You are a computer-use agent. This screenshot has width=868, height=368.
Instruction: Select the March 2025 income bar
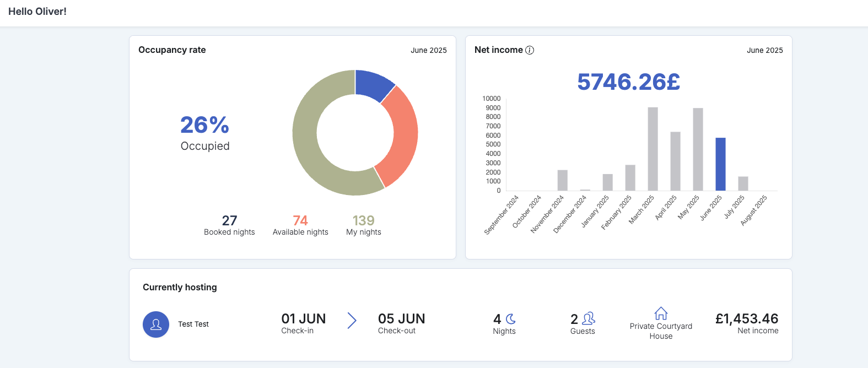[653, 149]
